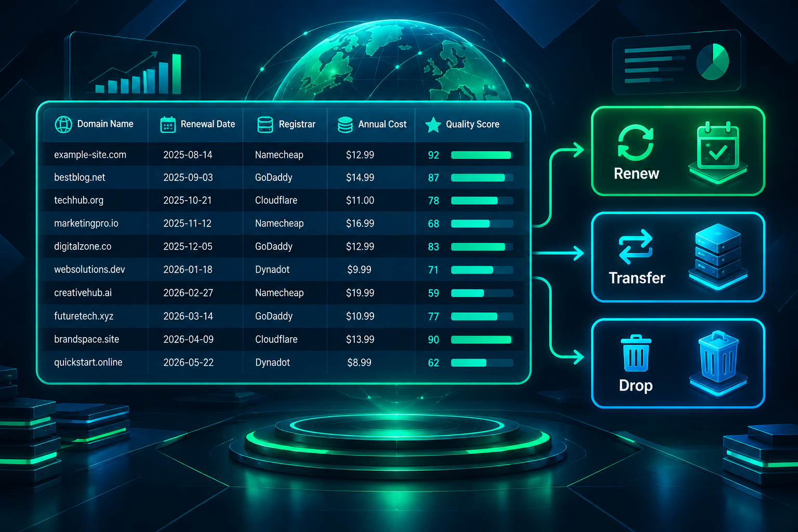Viewport: 798px width, 532px height.
Task: Click renewal date 2025-09-03
Action: [188, 178]
